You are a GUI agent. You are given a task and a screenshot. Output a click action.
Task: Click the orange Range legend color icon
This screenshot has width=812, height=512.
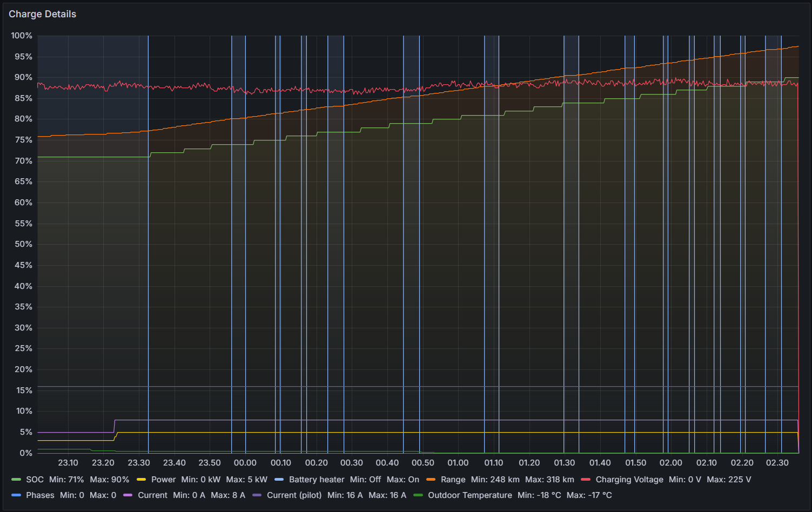[x=431, y=480]
